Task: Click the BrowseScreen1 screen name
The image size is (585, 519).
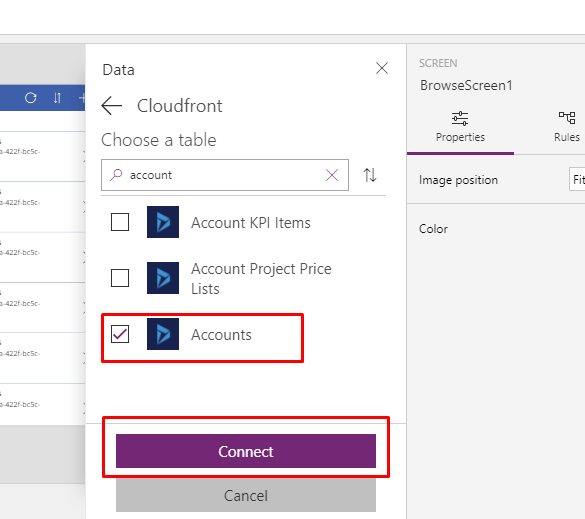Action: (x=466, y=85)
